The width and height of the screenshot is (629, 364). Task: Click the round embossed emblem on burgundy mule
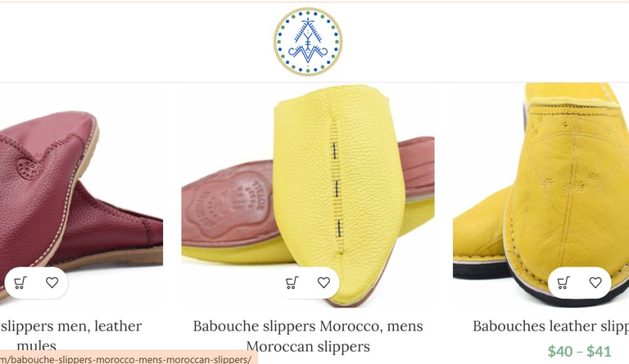pyautogui.click(x=29, y=169)
